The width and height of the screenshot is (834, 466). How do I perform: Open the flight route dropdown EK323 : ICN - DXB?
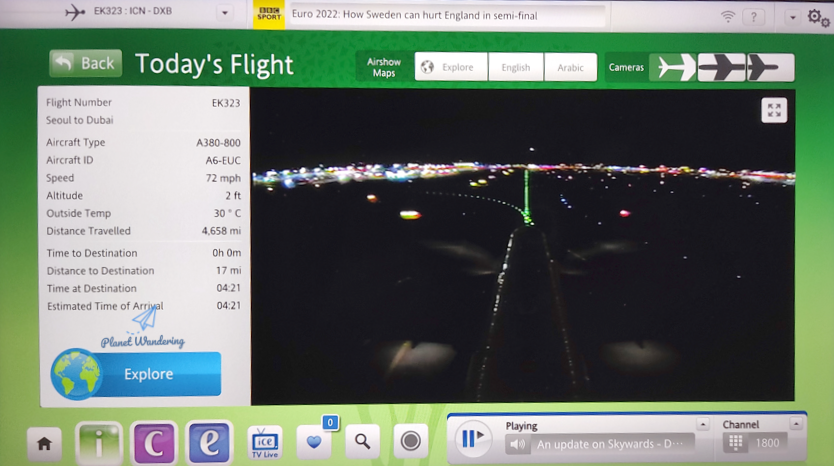pos(224,12)
